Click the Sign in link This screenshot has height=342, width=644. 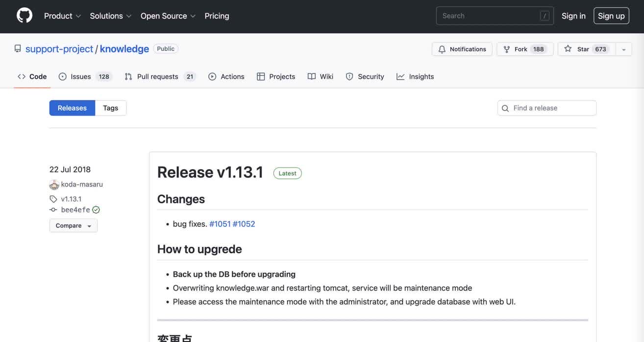[573, 16]
